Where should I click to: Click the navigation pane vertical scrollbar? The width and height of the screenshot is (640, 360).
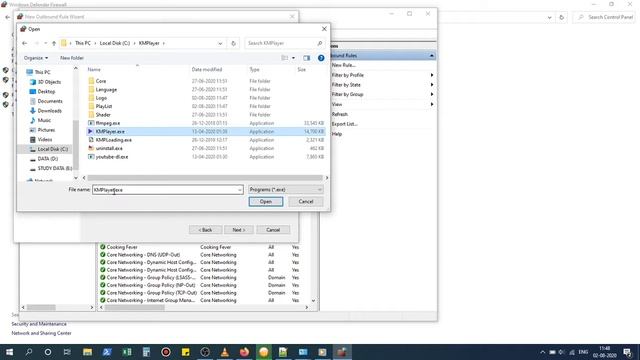[76, 144]
